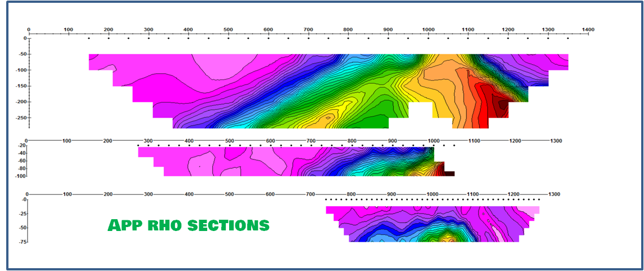Select the first electrode dot of middle section

coord(138,145)
